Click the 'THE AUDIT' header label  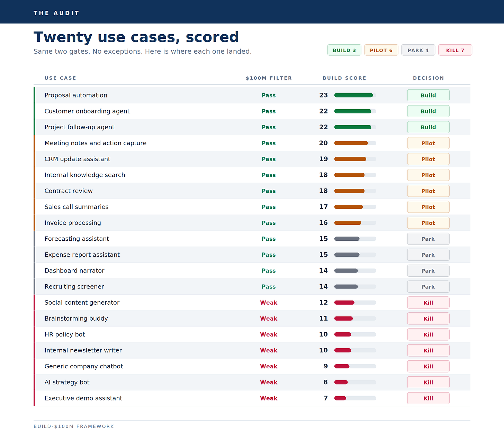coord(56,13)
